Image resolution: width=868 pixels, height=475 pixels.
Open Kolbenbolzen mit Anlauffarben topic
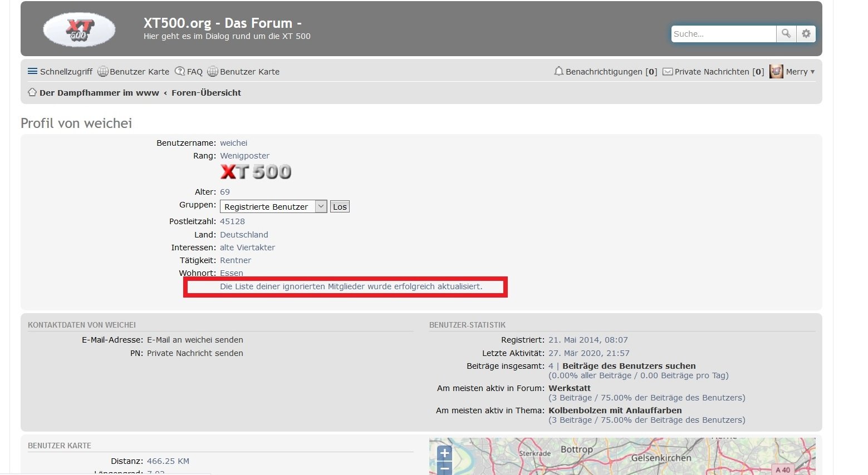pyautogui.click(x=615, y=410)
